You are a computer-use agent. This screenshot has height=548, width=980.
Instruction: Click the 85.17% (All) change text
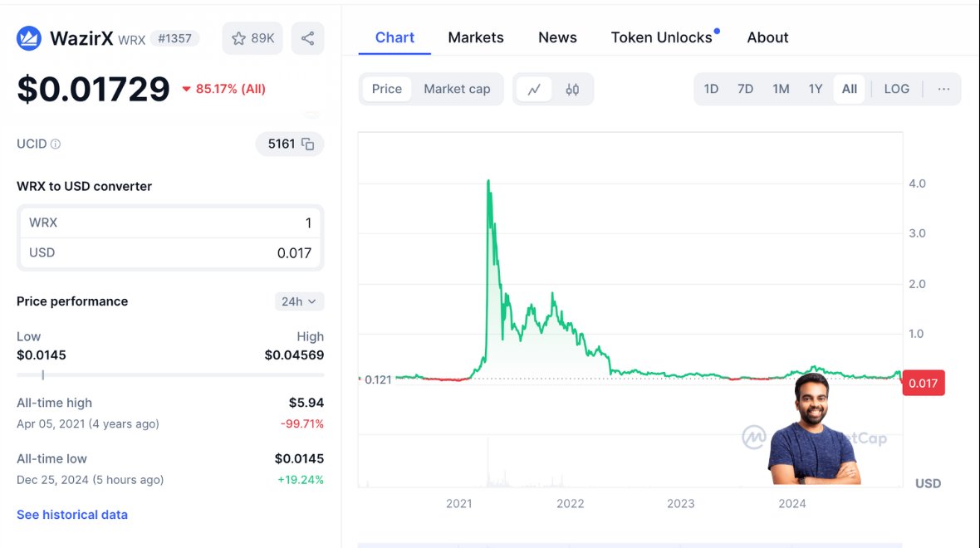231,89
